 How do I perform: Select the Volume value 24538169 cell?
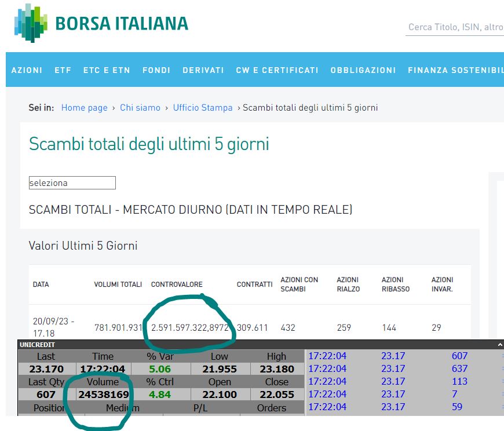tap(103, 395)
